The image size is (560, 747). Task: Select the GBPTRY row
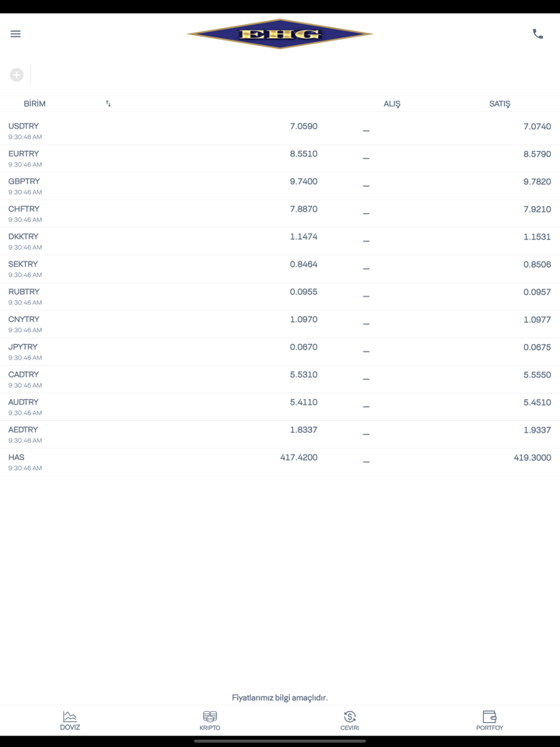[280, 186]
